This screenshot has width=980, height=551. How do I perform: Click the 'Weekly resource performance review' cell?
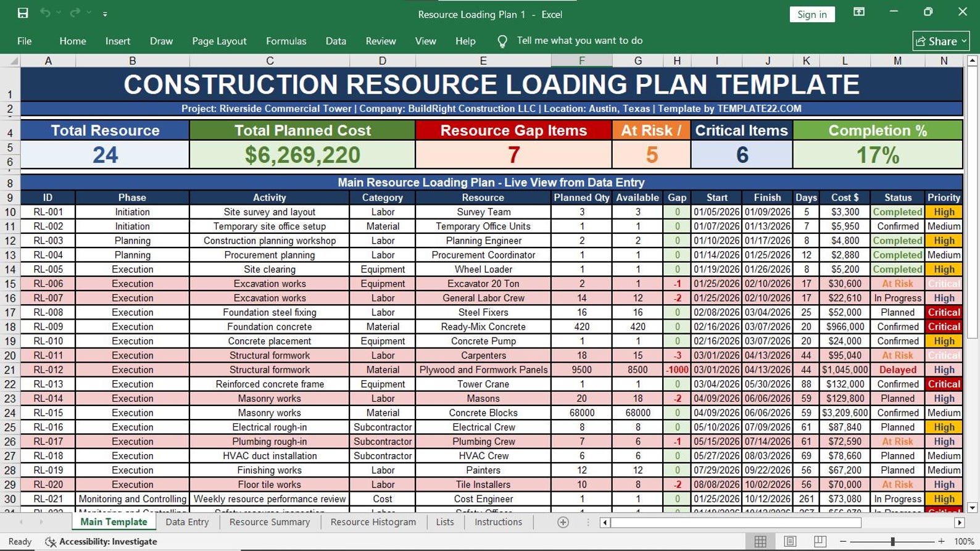click(x=270, y=499)
